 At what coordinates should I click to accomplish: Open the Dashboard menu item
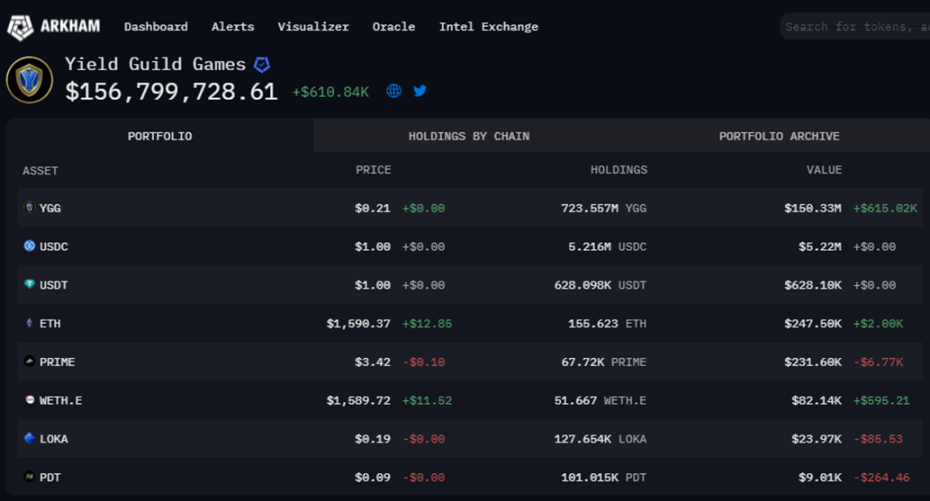click(156, 27)
